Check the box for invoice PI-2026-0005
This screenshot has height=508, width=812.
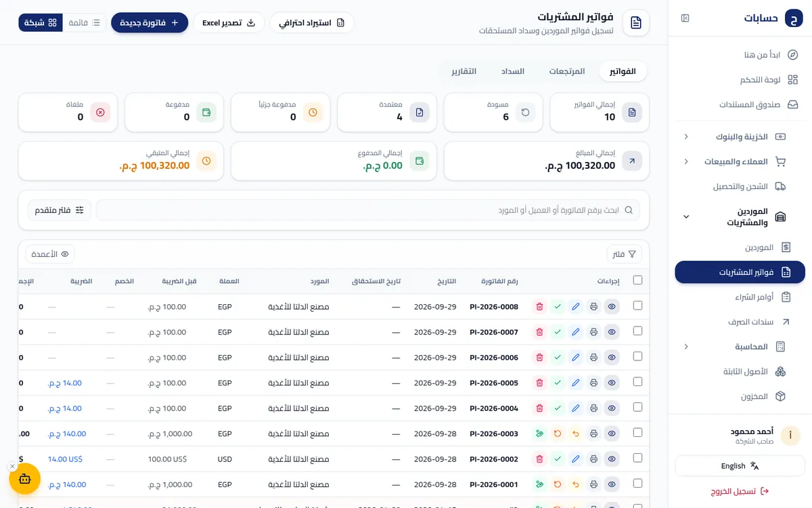tap(637, 382)
